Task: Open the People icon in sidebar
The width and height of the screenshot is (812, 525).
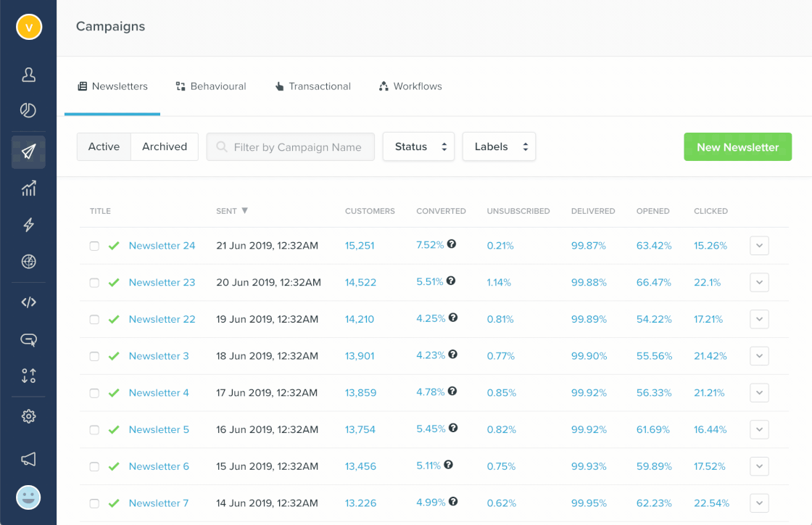Action: [28, 75]
